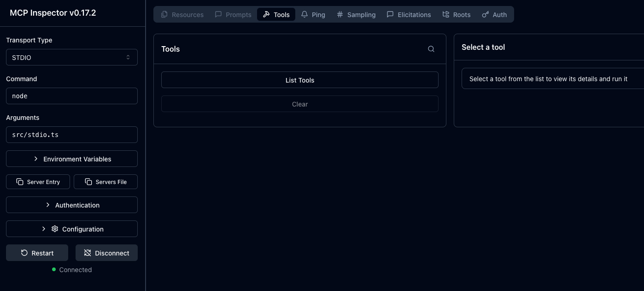Disconnect from the server
The image size is (644, 291).
[x=106, y=253]
